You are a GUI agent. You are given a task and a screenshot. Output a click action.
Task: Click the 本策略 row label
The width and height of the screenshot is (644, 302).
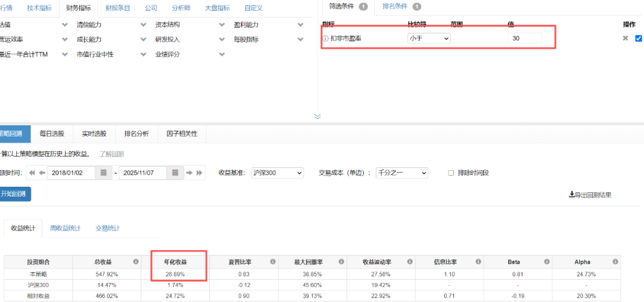pyautogui.click(x=38, y=274)
